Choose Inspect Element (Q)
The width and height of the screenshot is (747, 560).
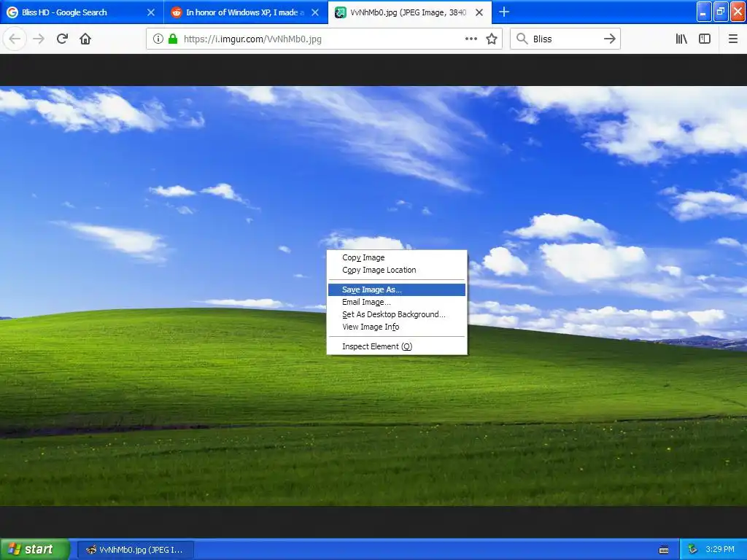coord(397,346)
